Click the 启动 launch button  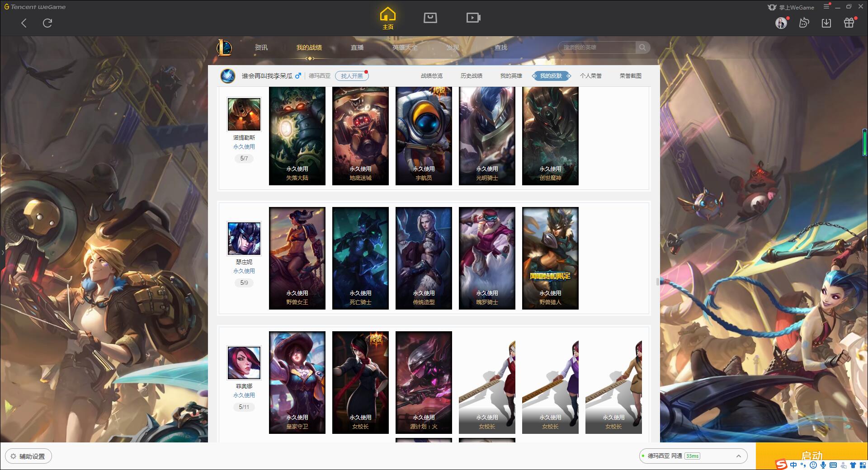tap(811, 456)
